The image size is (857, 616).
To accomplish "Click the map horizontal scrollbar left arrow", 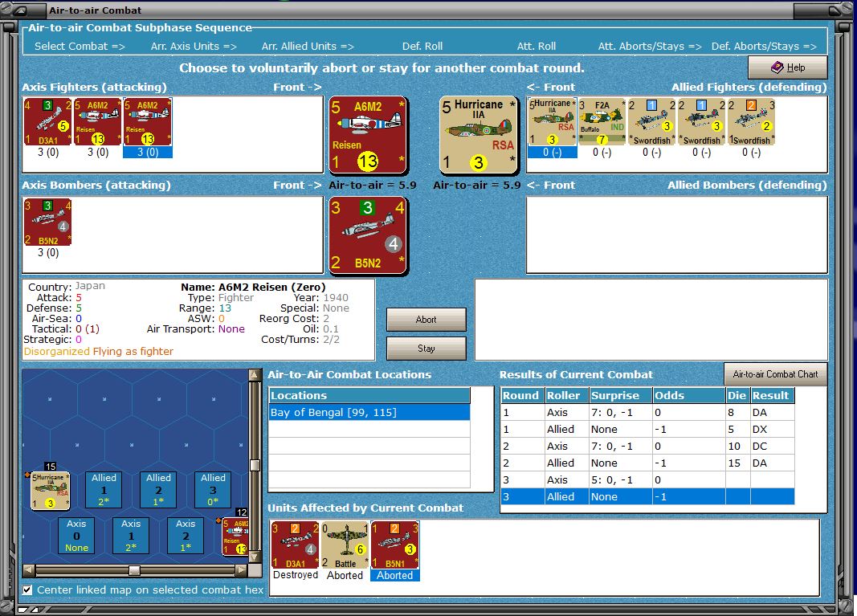I will tap(29, 570).
